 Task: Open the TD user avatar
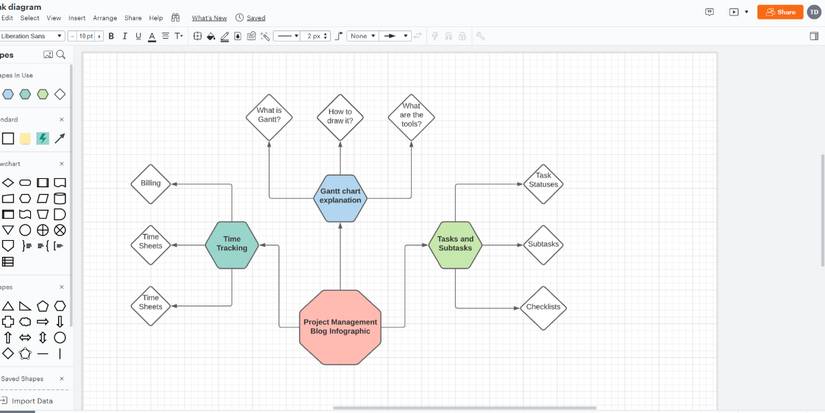click(x=814, y=12)
